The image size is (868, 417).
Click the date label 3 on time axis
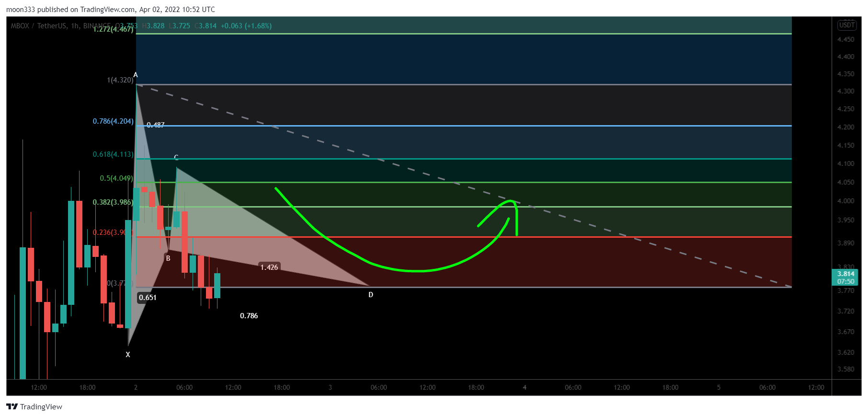(330, 387)
